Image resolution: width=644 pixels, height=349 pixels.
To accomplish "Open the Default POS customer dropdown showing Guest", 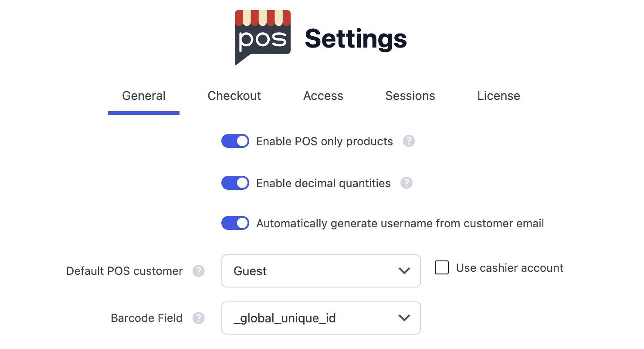I will point(321,271).
